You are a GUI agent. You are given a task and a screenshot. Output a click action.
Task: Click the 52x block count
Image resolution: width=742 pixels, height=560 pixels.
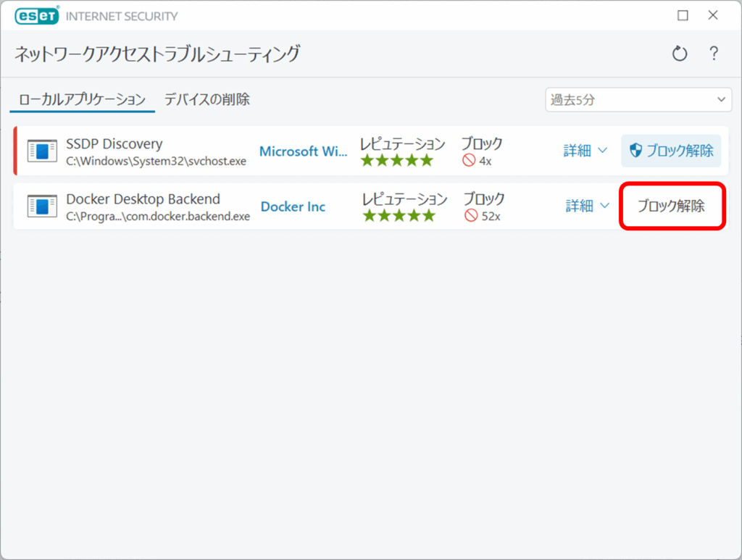coord(491,217)
